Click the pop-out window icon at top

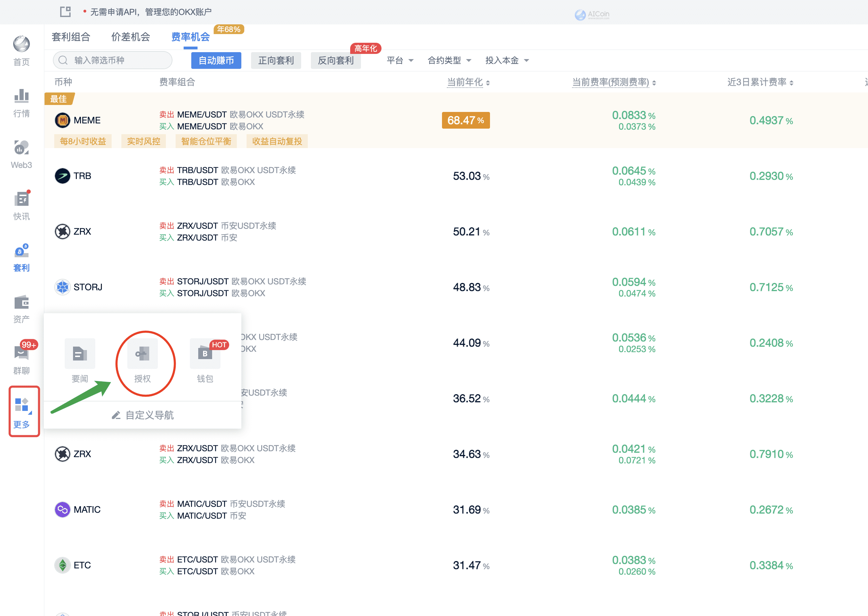(x=66, y=12)
